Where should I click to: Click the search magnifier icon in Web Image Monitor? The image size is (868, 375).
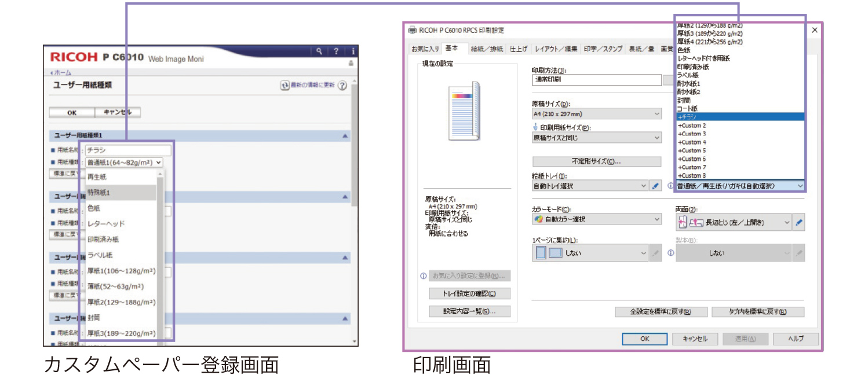pos(319,52)
